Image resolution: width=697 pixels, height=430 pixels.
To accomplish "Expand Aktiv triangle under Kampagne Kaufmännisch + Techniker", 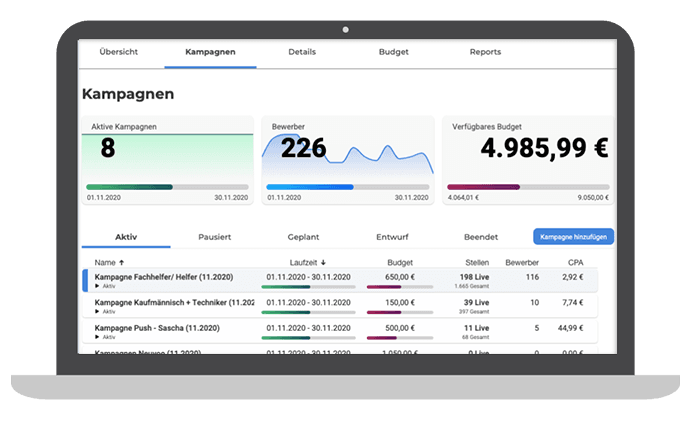I will coord(97,312).
